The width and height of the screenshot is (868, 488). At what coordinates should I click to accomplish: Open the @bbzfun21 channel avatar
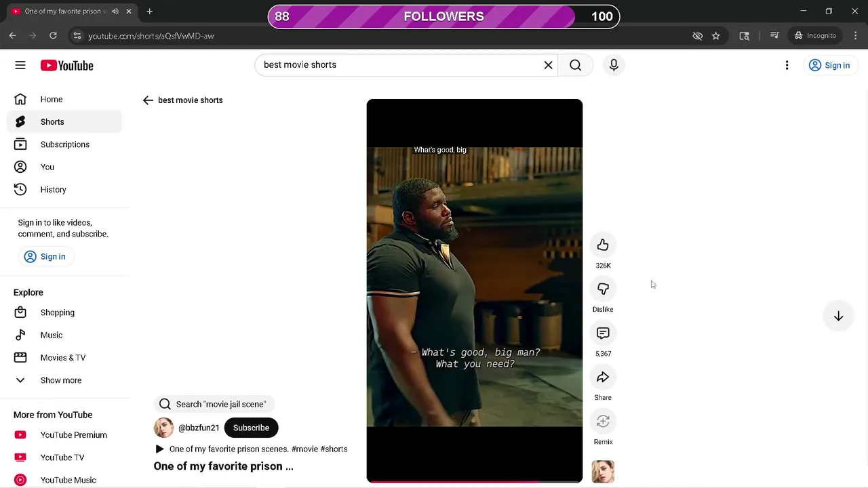point(163,428)
